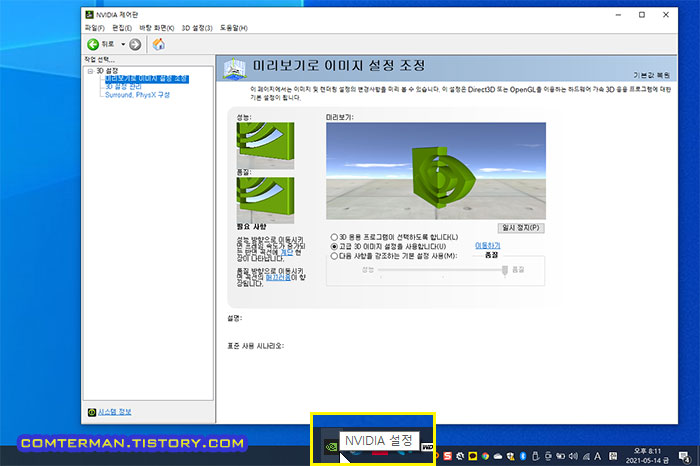Open the 바탕 화면(K) menu
The height and width of the screenshot is (466, 700).
pyautogui.click(x=156, y=28)
